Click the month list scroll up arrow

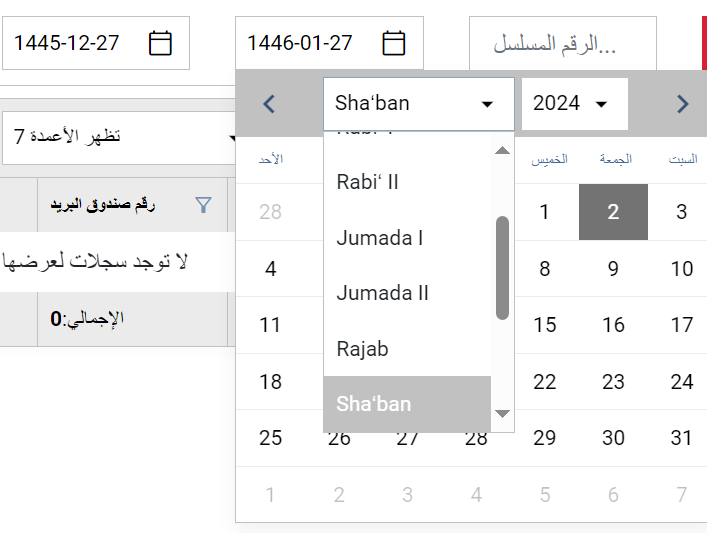click(x=502, y=150)
